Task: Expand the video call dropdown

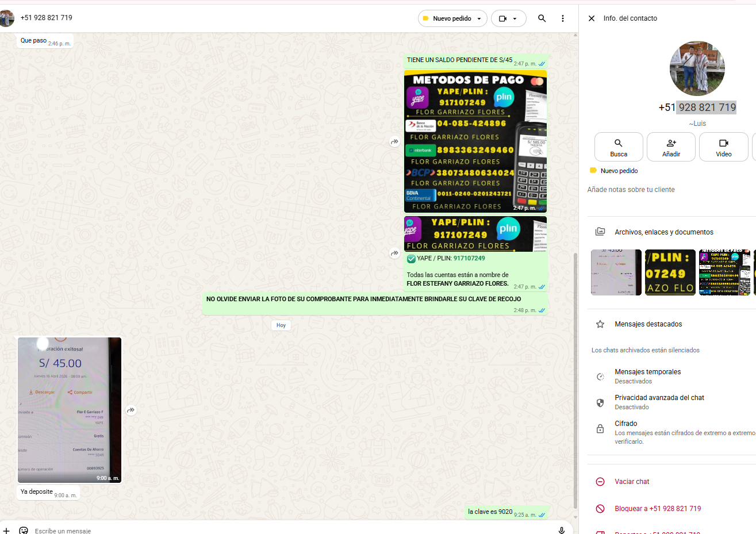Action: point(515,18)
